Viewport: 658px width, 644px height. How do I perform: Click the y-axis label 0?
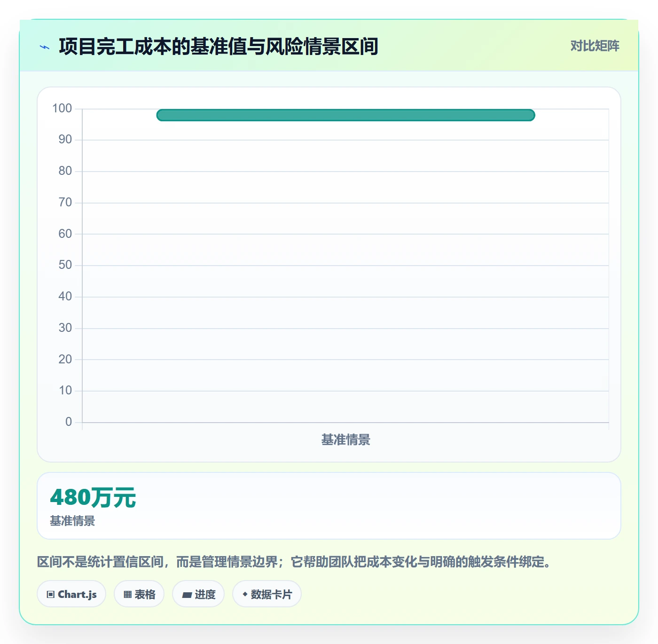69,422
